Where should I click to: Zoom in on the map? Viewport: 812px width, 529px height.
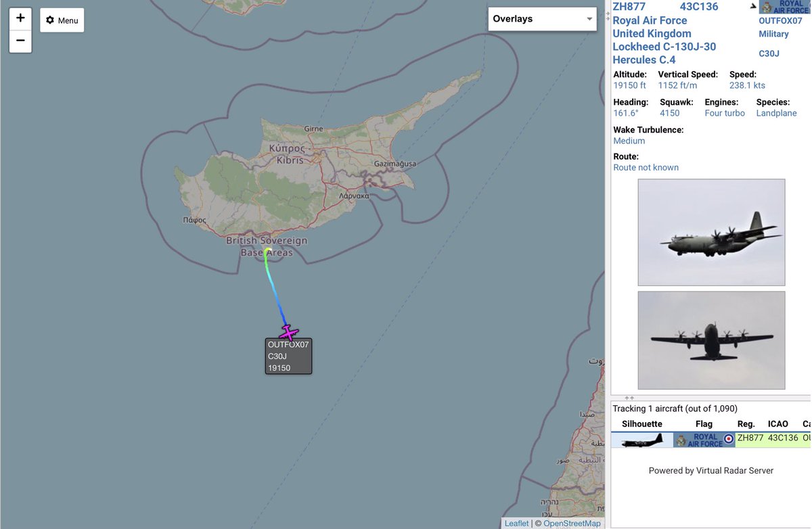pos(20,18)
